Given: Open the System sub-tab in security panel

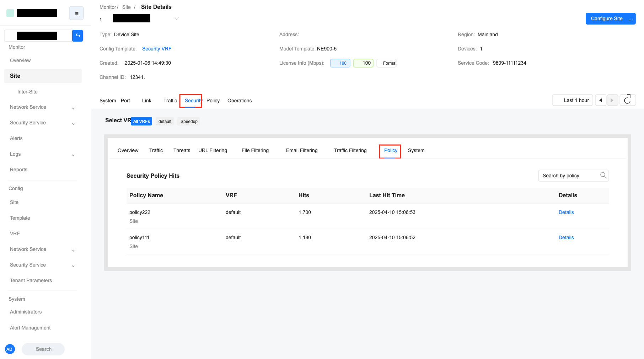Looking at the screenshot, I should coord(416,150).
